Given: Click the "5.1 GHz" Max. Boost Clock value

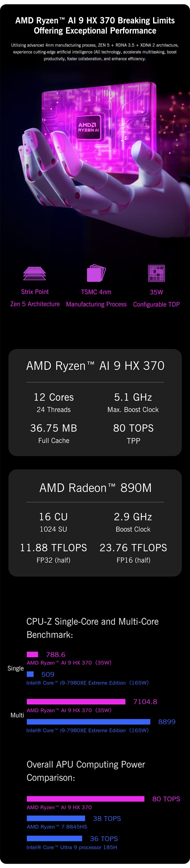Looking at the screenshot, I should [x=133, y=397].
